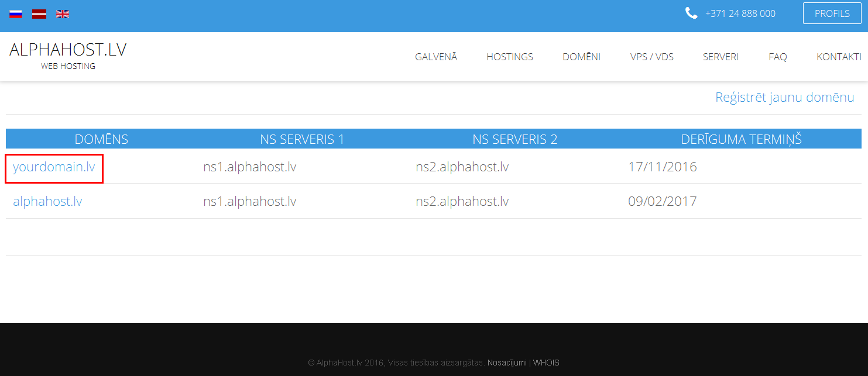Select the expiry date 09/02/2017
The height and width of the screenshot is (376, 868).
click(x=663, y=202)
